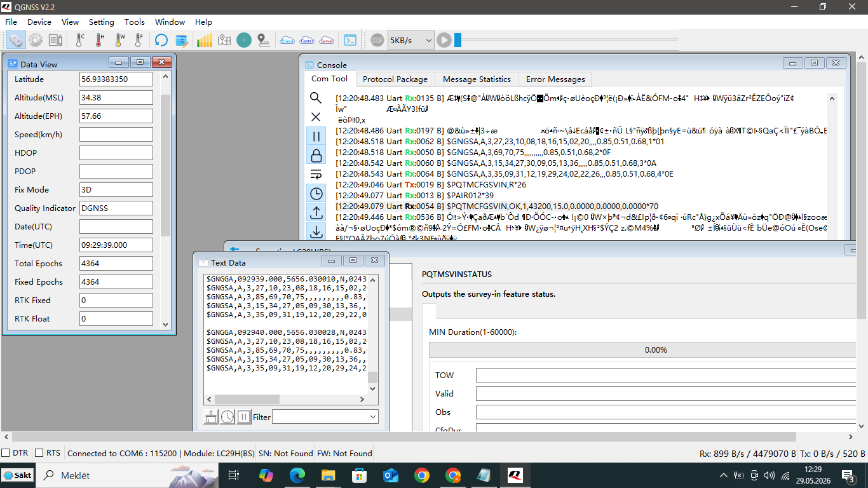
Task: Open the Tools menu
Action: point(135,22)
